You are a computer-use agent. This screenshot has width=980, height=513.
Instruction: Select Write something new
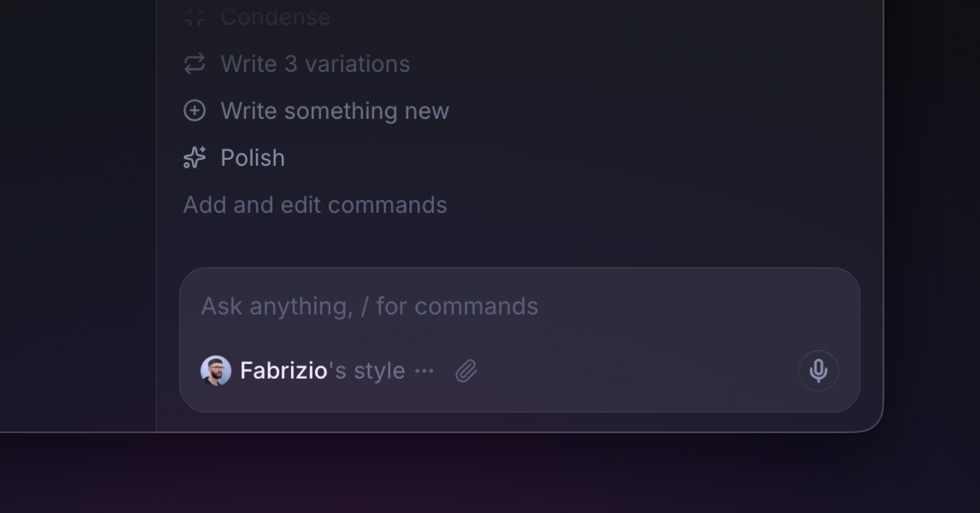tap(334, 111)
